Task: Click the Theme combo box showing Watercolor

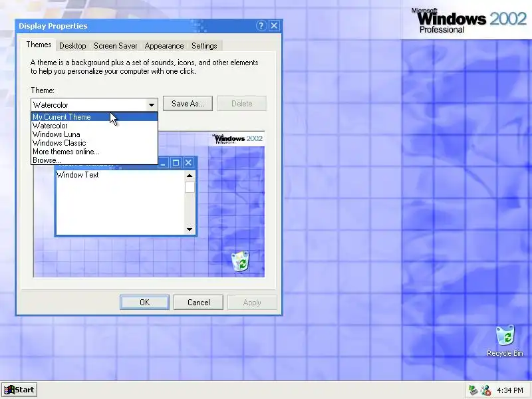Action: tap(94, 105)
